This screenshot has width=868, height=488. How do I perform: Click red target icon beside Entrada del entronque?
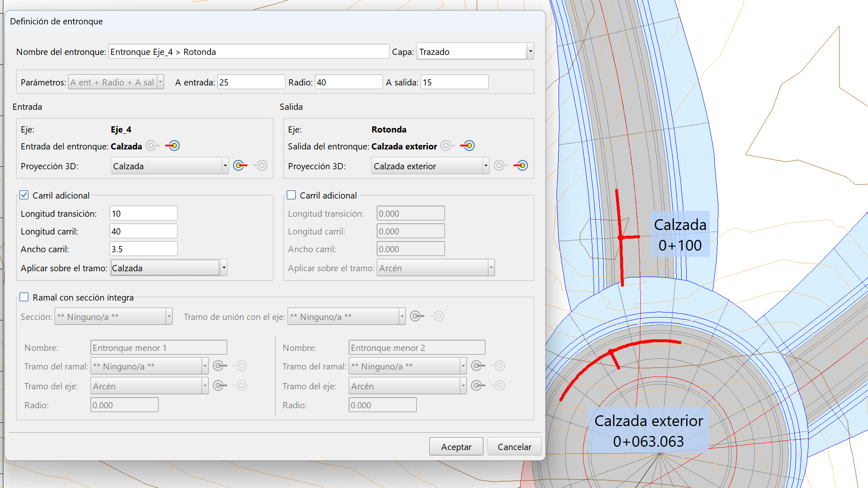coord(173,146)
